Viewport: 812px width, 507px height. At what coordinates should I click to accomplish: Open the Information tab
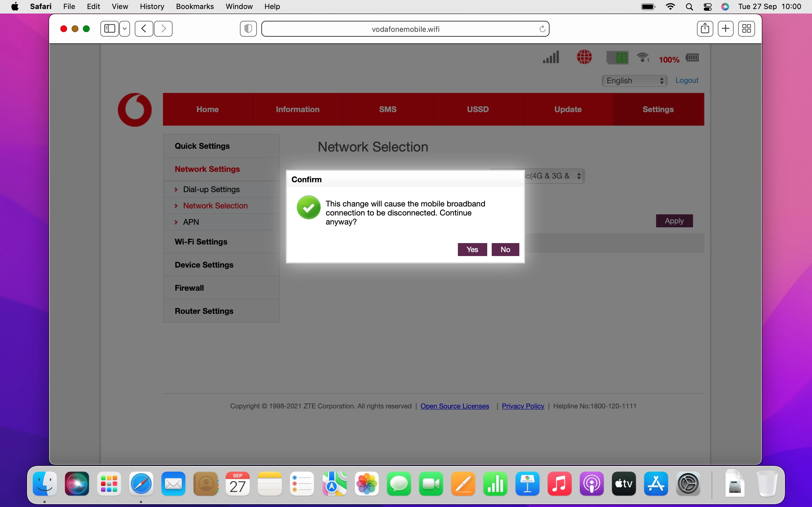[x=297, y=109]
